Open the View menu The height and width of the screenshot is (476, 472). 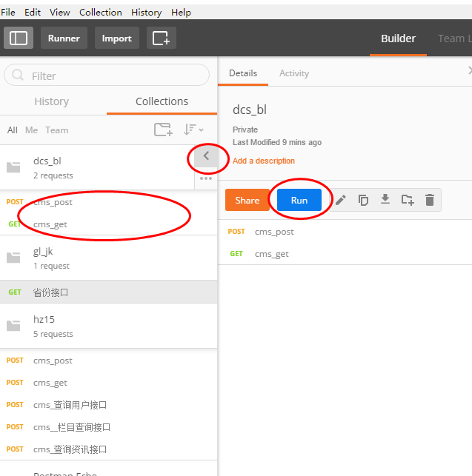59,13
